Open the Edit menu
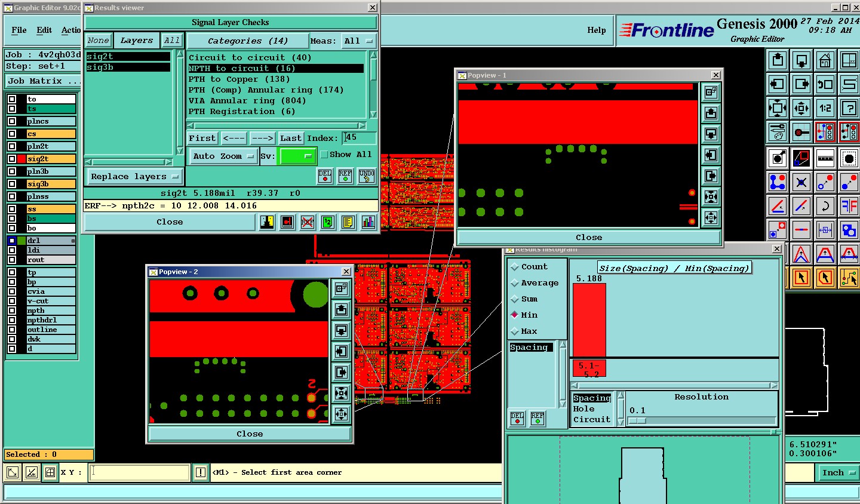The height and width of the screenshot is (504, 860). [44, 30]
